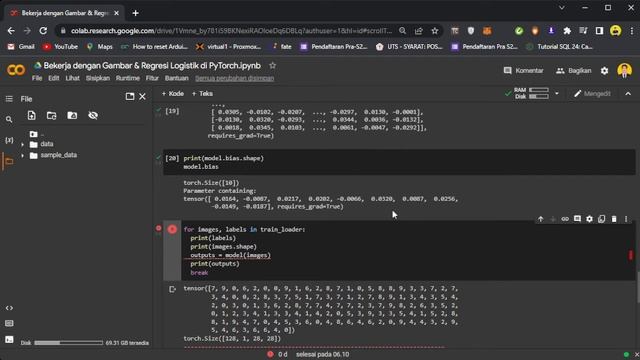The width and height of the screenshot is (640, 360).
Task: Open cell editor settings gear
Action: [x=589, y=219]
